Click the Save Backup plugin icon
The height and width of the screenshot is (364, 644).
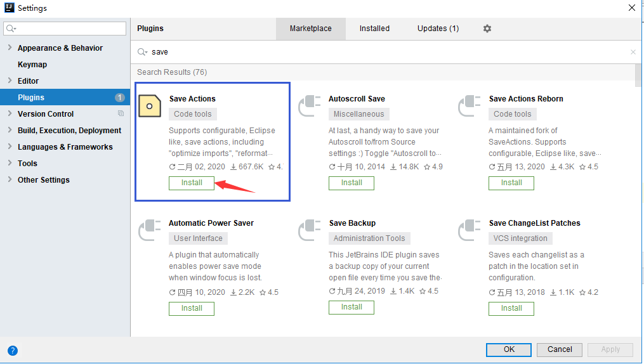click(309, 230)
